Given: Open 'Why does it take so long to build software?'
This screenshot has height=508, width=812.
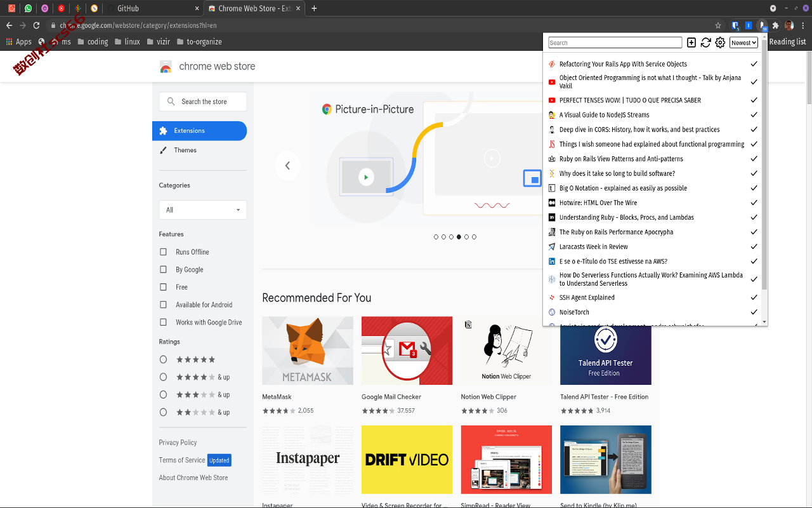Looking at the screenshot, I should 617,173.
